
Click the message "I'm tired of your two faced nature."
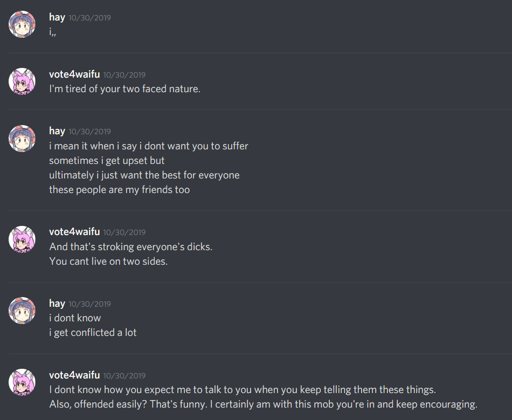coord(124,88)
